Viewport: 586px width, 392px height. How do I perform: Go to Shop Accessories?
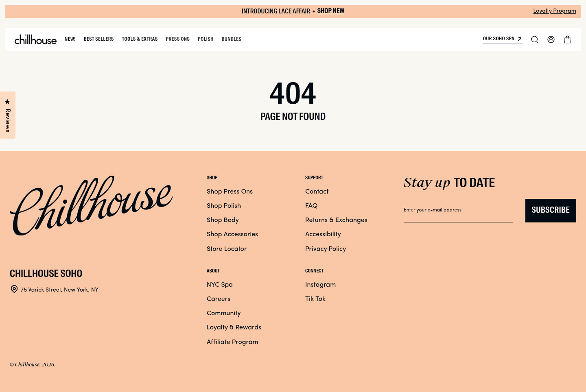point(232,234)
